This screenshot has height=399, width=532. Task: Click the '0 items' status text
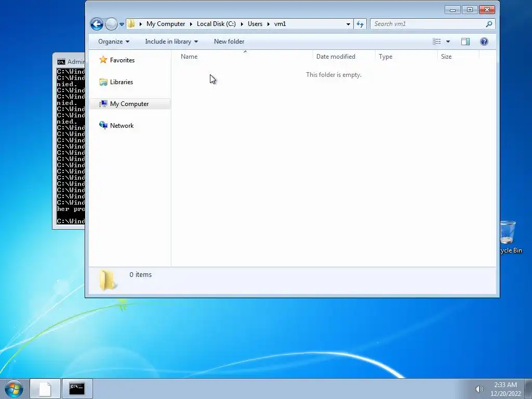140,274
